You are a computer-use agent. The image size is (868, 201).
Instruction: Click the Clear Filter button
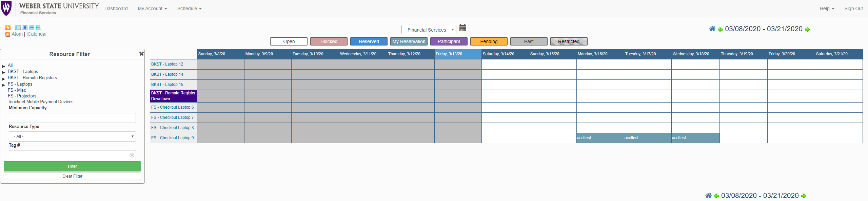click(x=72, y=176)
